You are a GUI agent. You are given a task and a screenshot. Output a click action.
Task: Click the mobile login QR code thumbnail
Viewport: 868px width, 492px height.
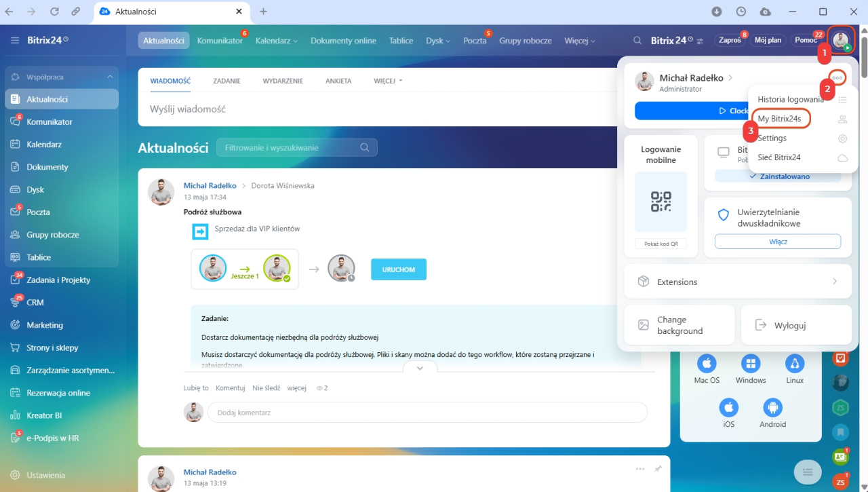660,202
